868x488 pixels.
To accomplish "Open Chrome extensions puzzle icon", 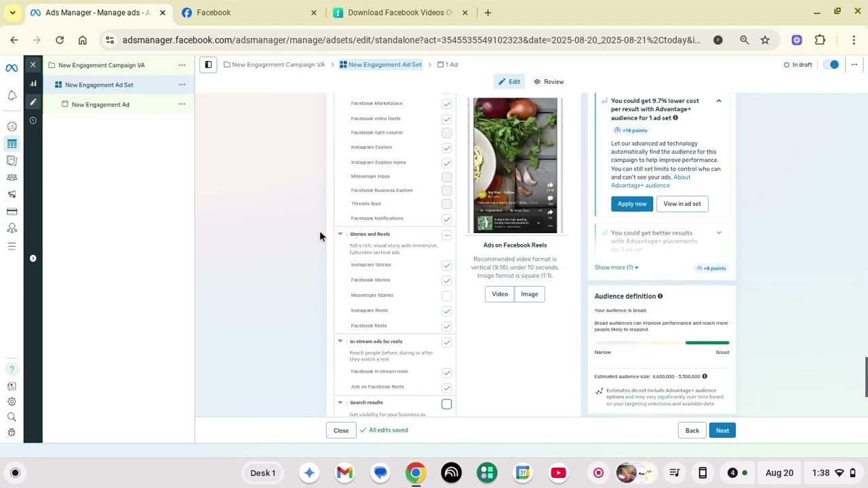I will (820, 40).
